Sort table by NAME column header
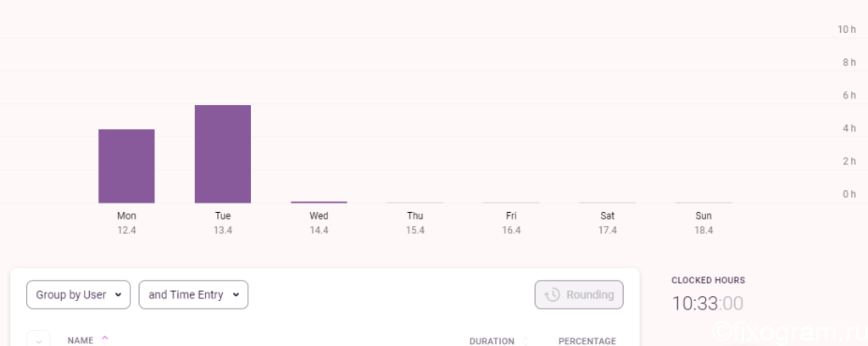 point(81,340)
